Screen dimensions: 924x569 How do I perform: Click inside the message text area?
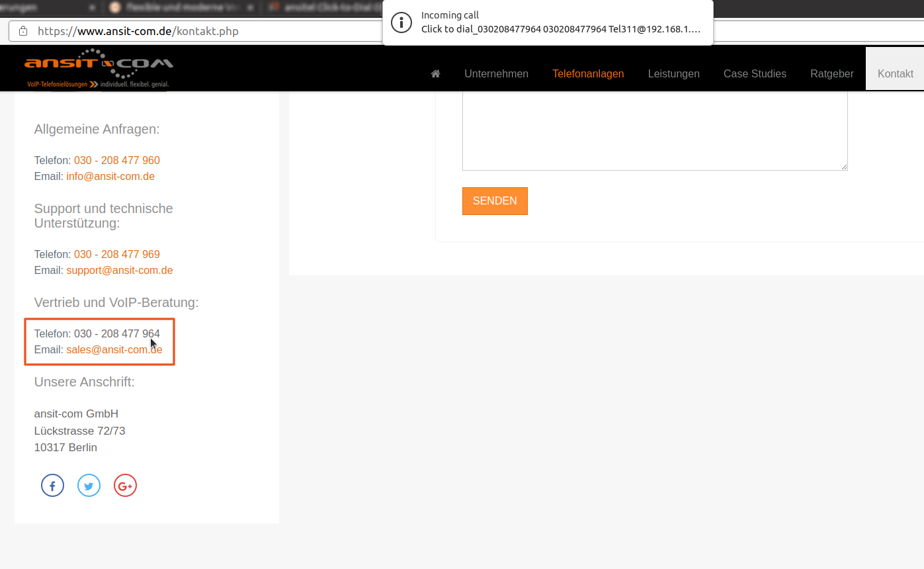pos(654,130)
